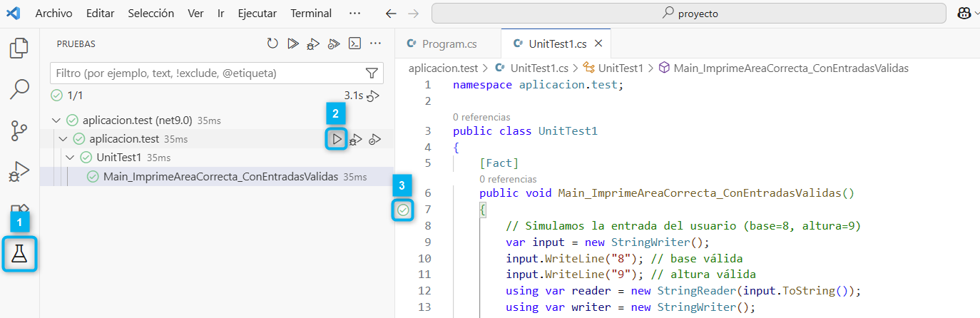Click the filter funnel icon
Screen dimensions: 980x318
coord(372,73)
